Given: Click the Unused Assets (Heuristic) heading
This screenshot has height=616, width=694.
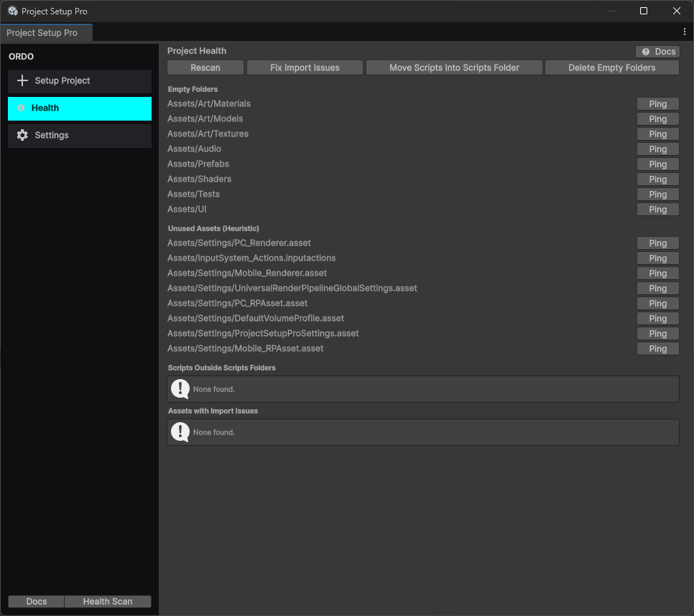Looking at the screenshot, I should tap(213, 228).
